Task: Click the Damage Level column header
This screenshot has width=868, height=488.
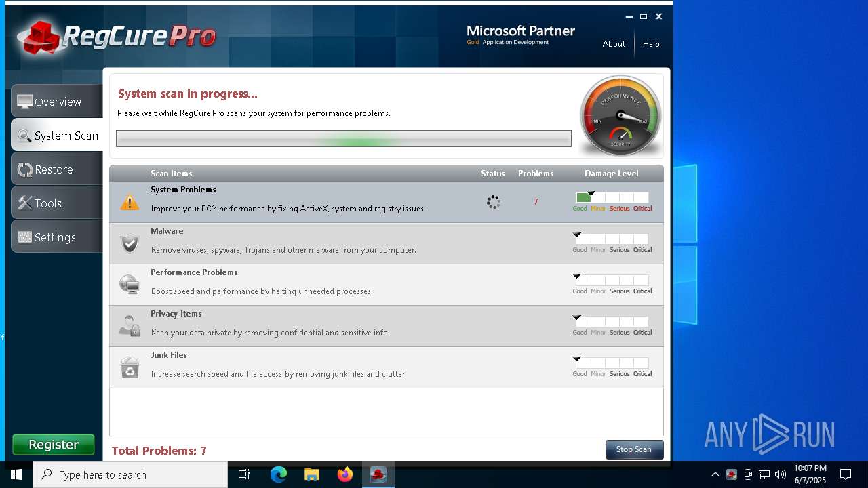Action: pos(612,174)
